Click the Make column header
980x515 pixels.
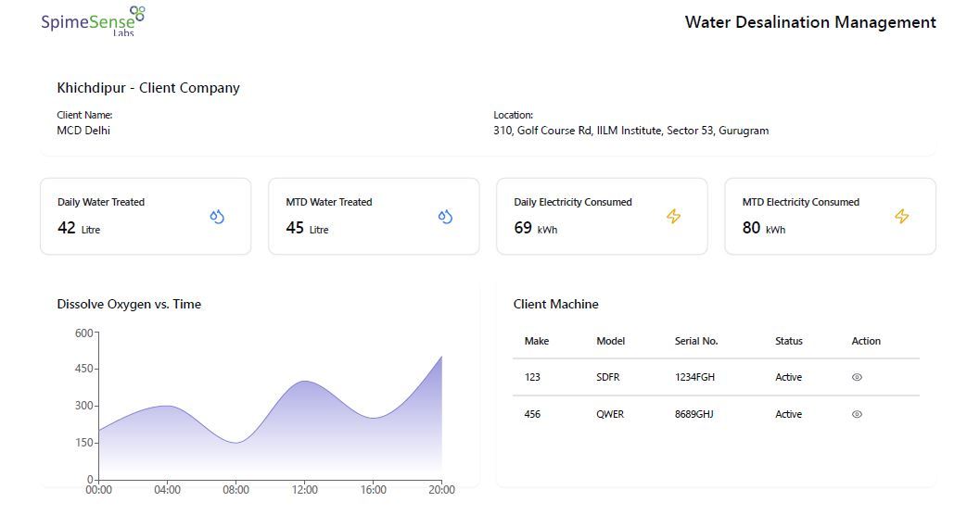536,341
